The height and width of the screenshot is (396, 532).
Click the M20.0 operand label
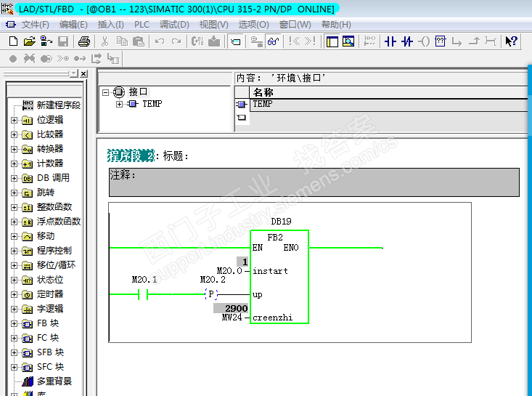point(229,271)
